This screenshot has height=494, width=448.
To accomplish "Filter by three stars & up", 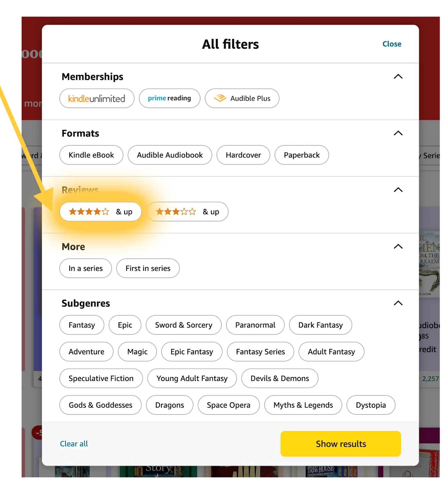I will click(x=187, y=212).
